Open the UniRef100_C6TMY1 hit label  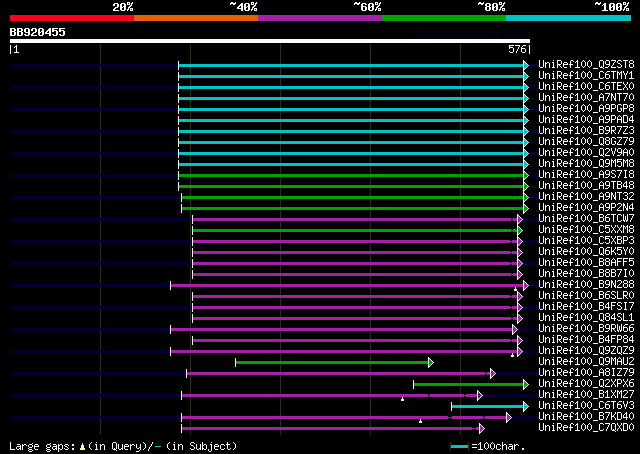click(x=586, y=76)
